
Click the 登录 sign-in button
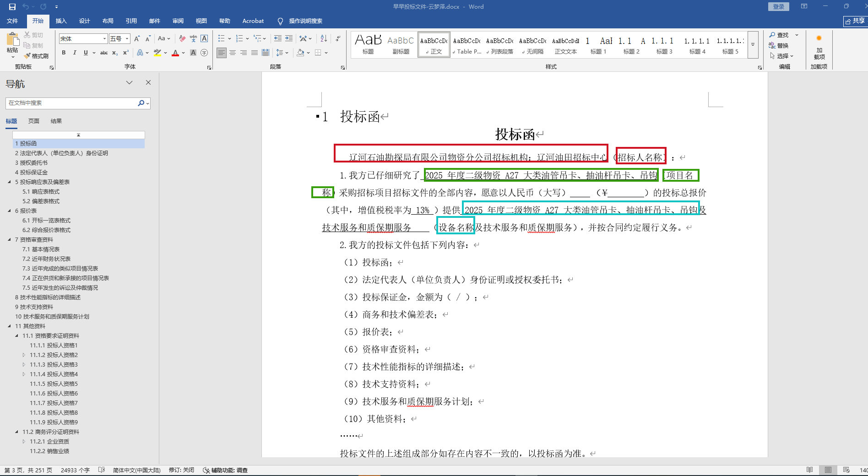(778, 6)
